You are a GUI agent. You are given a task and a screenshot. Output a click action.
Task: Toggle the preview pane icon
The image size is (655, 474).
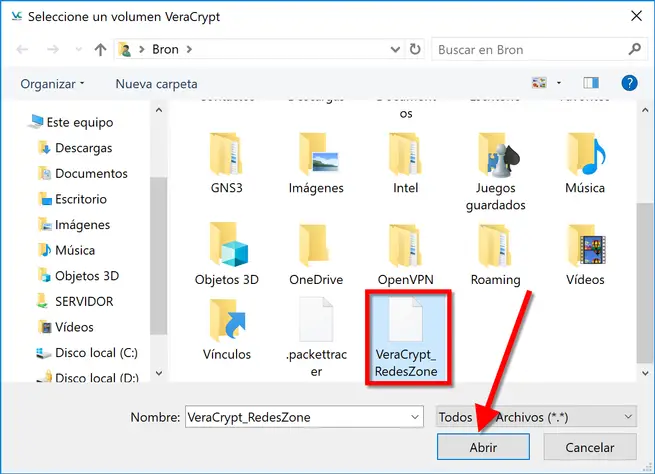click(591, 83)
